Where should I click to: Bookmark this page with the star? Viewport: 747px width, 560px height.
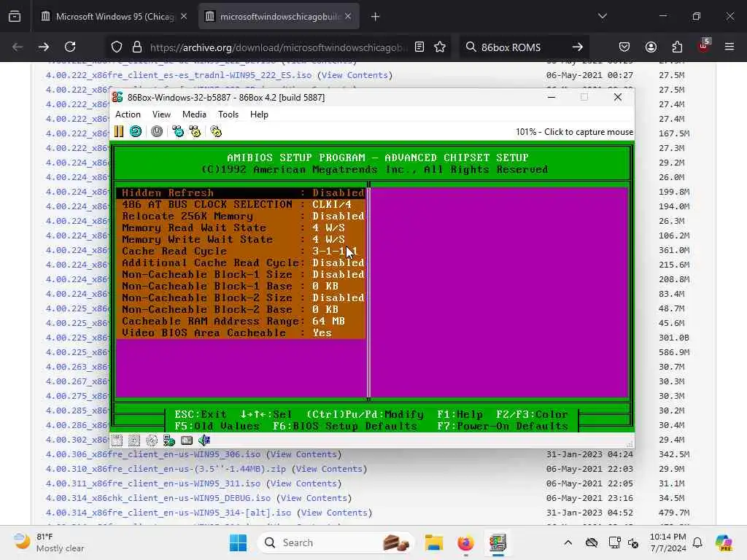click(440, 47)
